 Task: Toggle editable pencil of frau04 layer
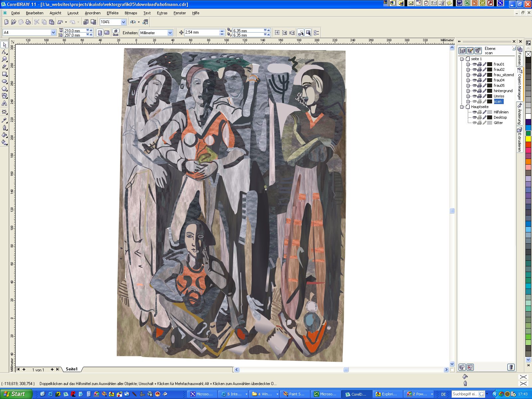click(x=484, y=80)
